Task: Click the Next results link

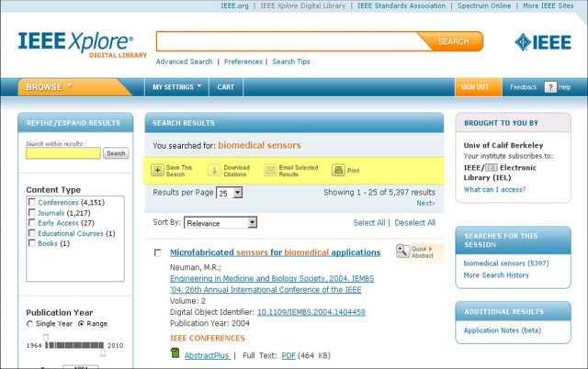Action: click(x=425, y=203)
